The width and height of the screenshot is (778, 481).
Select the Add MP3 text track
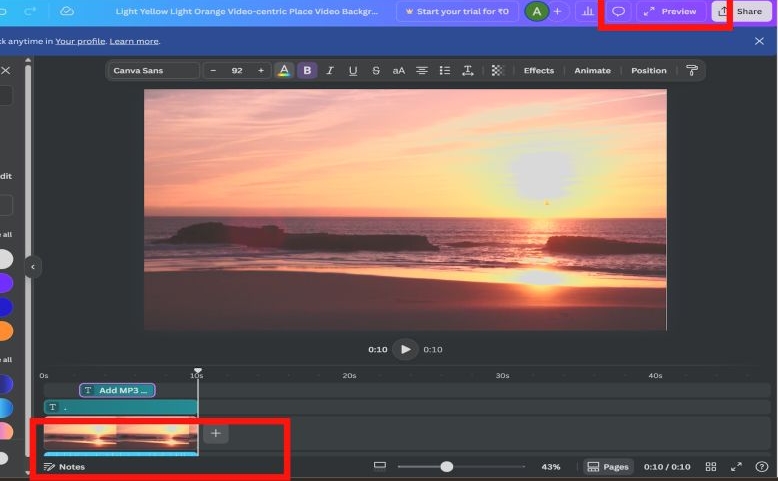117,390
